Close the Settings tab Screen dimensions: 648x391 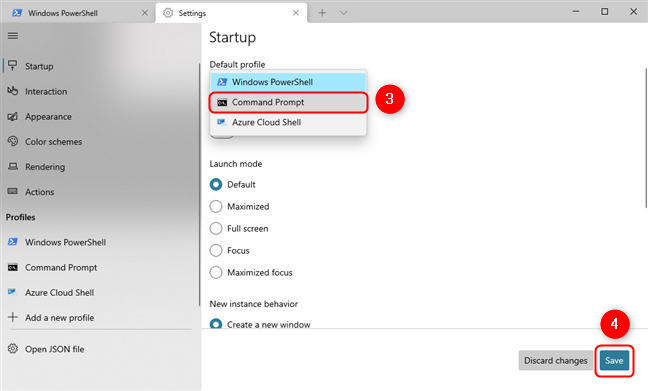(x=295, y=13)
